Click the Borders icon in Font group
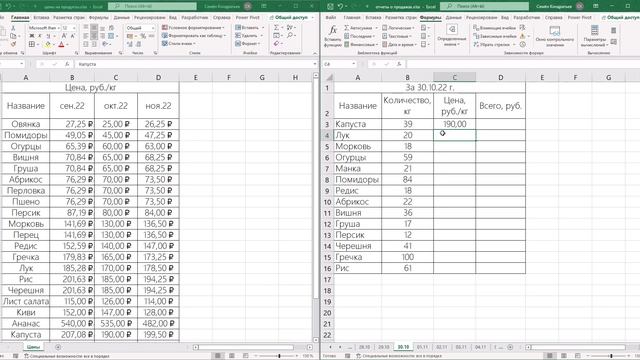Screen dimensions: 640x360 click(32, 44)
